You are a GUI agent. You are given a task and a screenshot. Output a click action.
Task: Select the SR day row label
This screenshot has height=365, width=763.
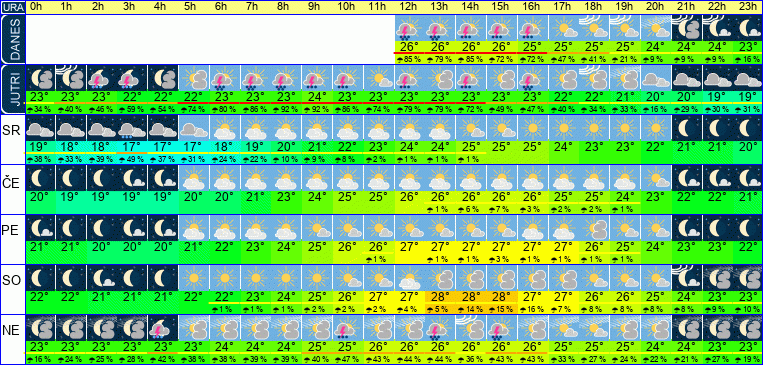(11, 128)
